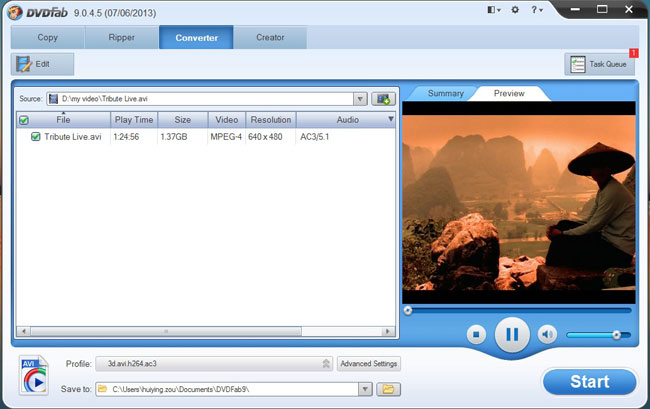Click the AC3/5.1 audio cell

(x=315, y=137)
